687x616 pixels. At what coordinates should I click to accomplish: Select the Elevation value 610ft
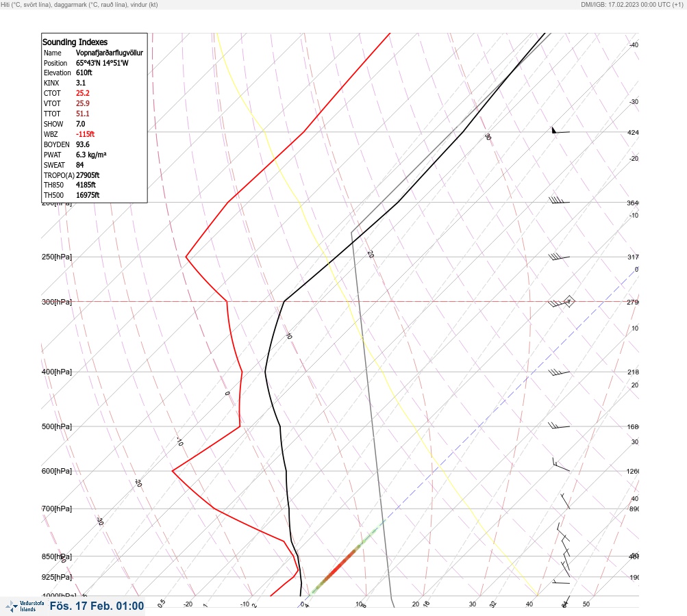[84, 73]
